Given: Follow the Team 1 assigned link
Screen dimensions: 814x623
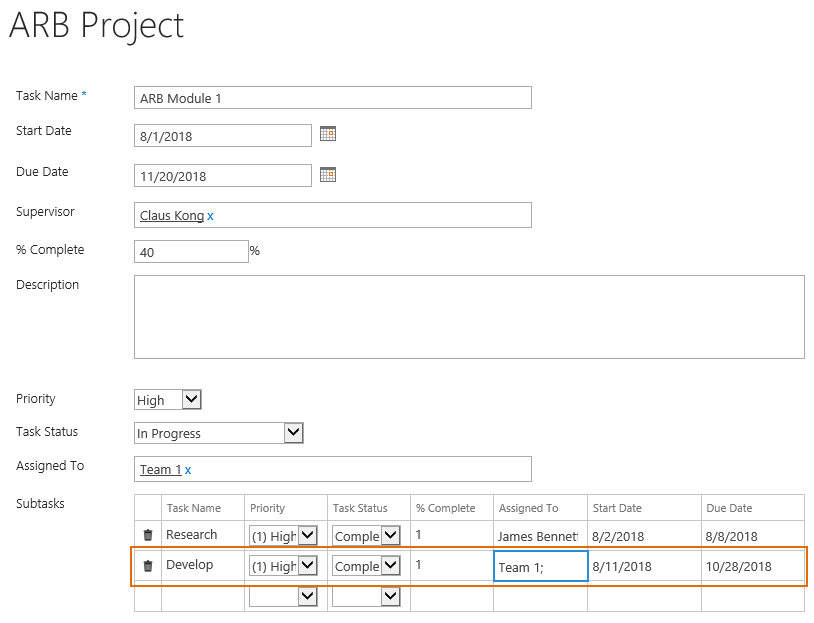Looking at the screenshot, I should click(x=160, y=469).
